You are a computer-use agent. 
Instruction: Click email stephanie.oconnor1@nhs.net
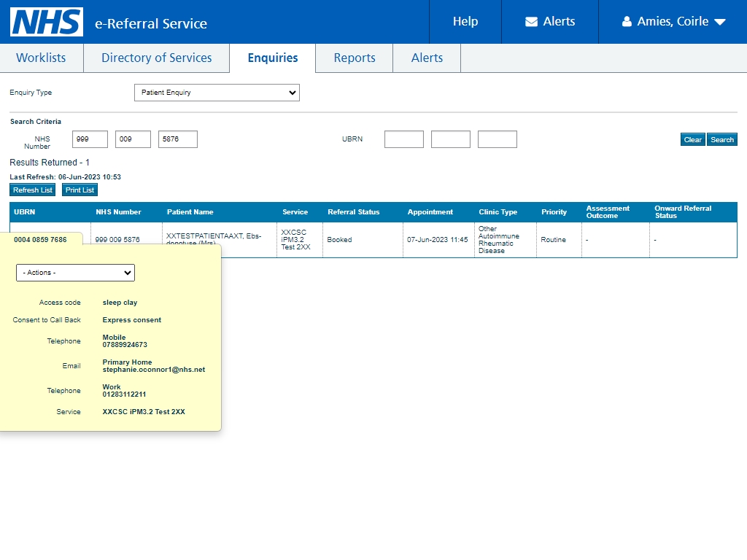point(154,370)
